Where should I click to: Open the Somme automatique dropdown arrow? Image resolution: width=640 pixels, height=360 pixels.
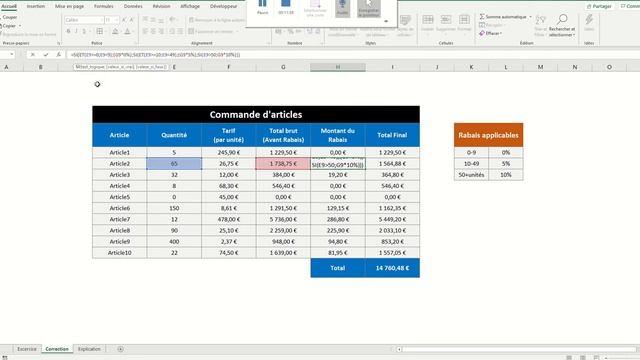coord(531,17)
